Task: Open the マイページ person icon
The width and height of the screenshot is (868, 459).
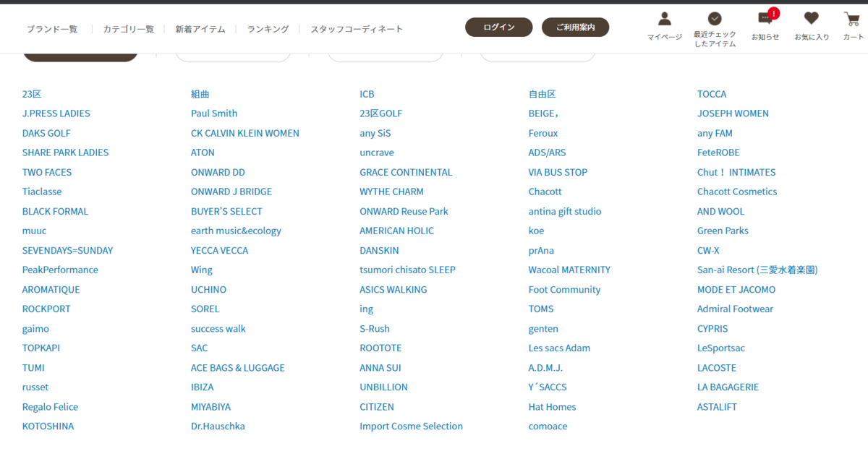Action: click(x=664, y=19)
